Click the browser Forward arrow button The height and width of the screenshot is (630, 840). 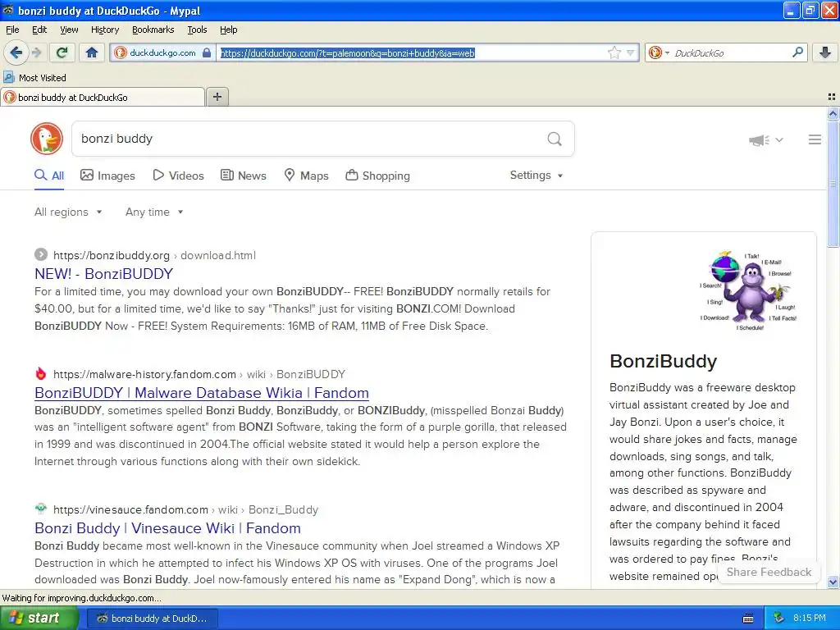(x=36, y=52)
